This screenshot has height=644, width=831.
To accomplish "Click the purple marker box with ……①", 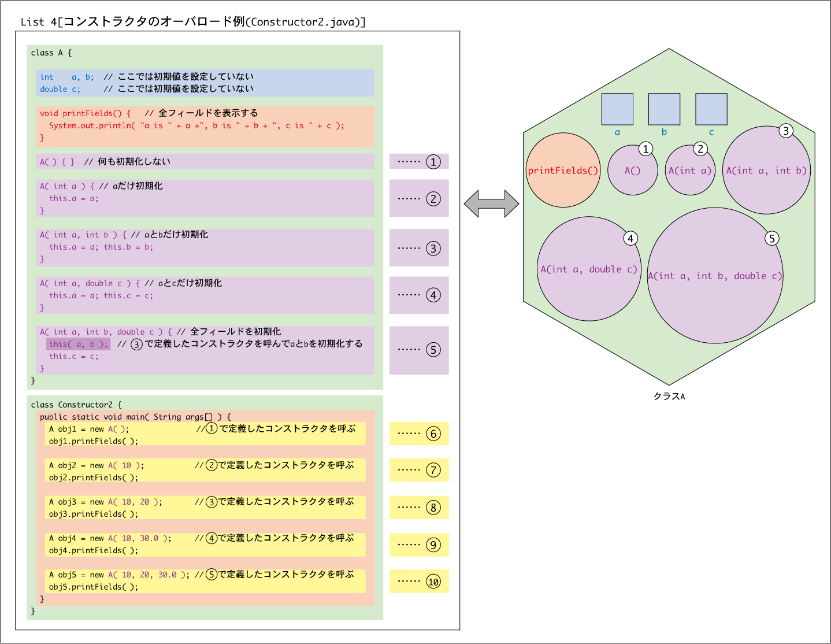I will [419, 161].
